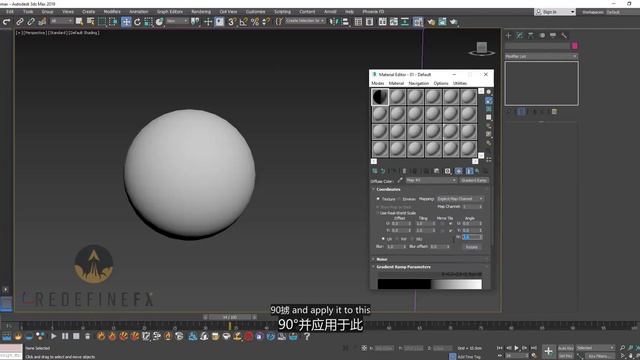The image size is (640, 360).
Task: Open the Render Setup teapot icon
Action: coord(431,22)
